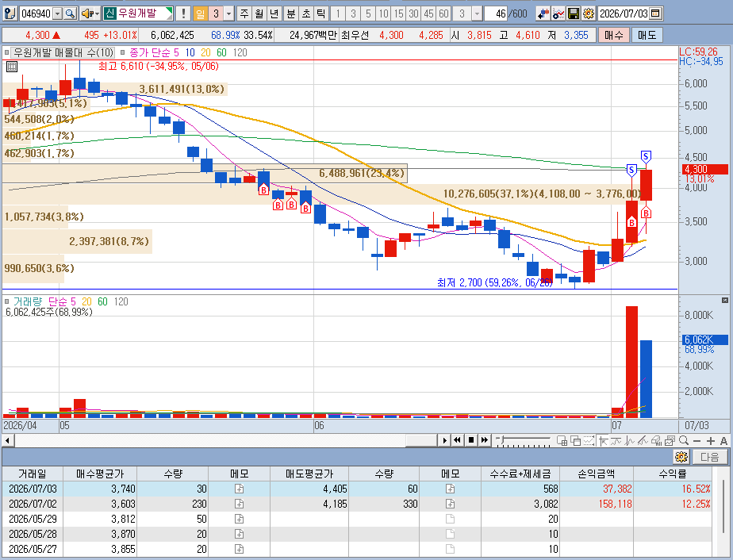The image size is (733, 560).
Task: Expand the 거래량 volume legend toggle square
Action: pyautogui.click(x=6, y=301)
